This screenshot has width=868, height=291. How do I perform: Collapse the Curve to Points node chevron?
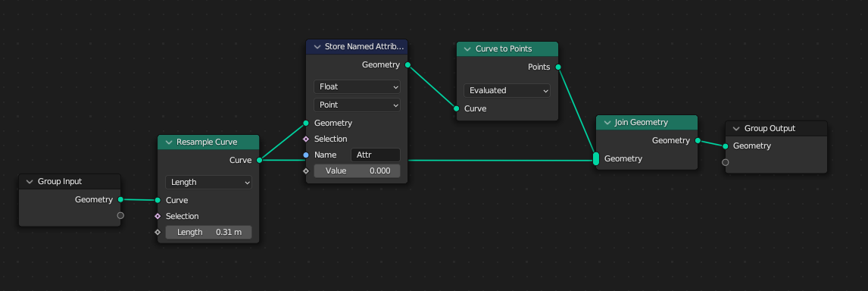[467, 49]
